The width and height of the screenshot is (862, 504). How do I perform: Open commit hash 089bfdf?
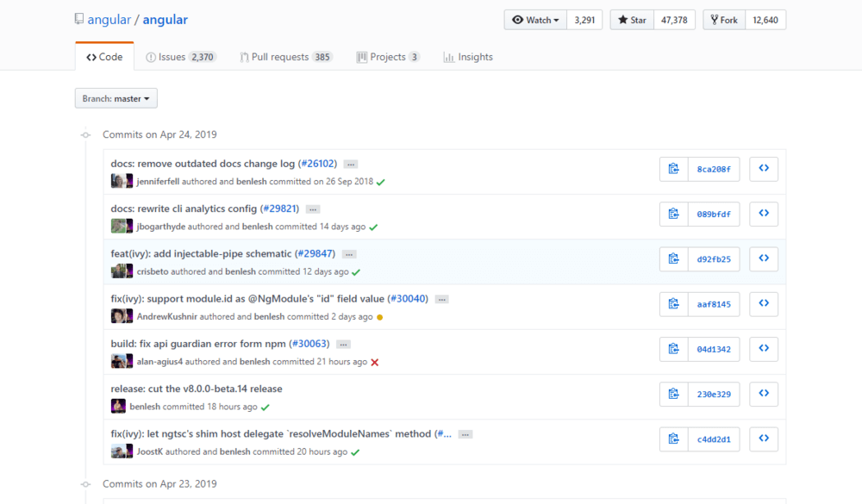(714, 214)
